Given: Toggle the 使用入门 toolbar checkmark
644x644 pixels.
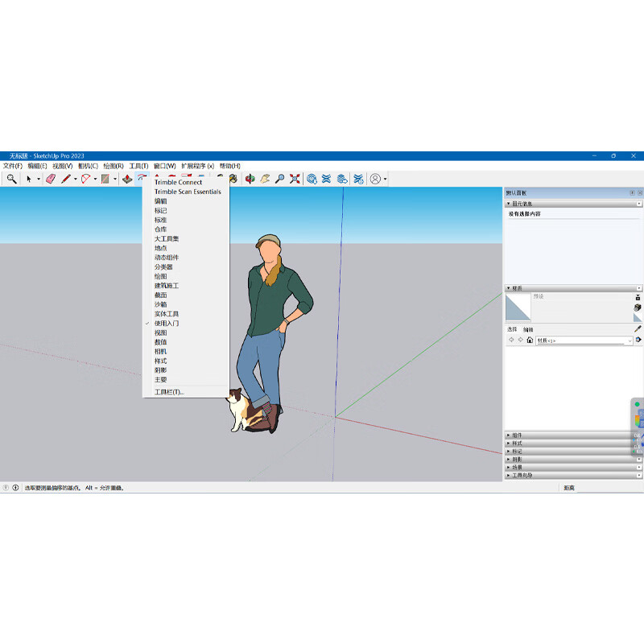Looking at the screenshot, I should tap(167, 323).
